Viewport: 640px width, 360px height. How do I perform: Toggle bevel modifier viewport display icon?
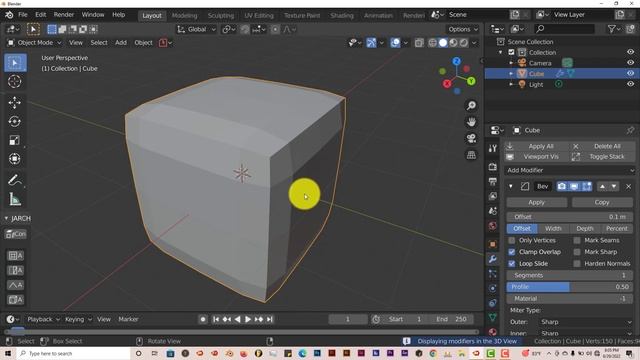point(574,187)
